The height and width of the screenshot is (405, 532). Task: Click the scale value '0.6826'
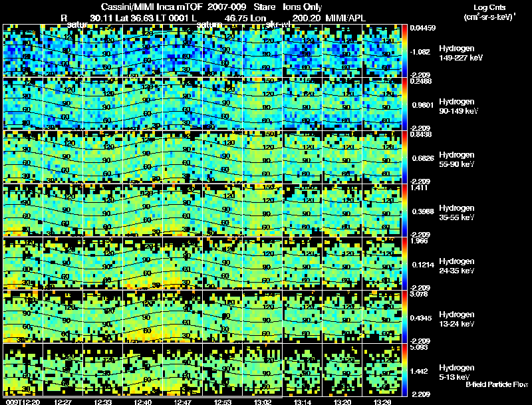click(423, 158)
